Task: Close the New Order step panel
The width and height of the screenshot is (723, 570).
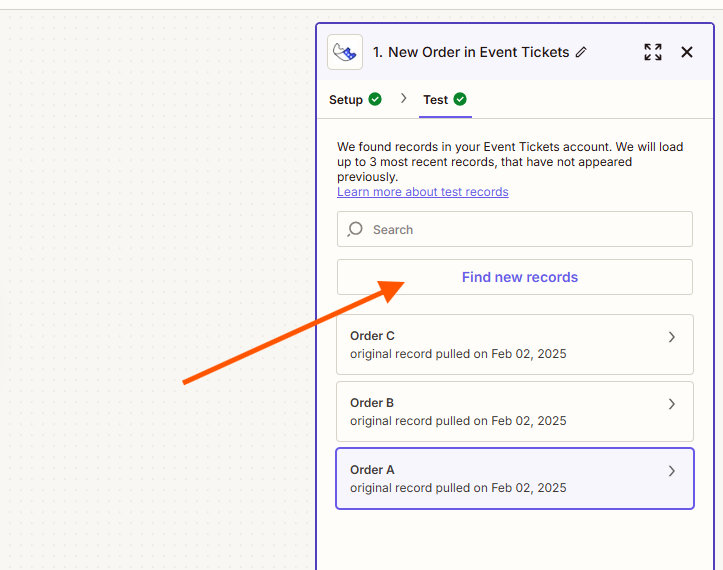Action: tap(687, 52)
